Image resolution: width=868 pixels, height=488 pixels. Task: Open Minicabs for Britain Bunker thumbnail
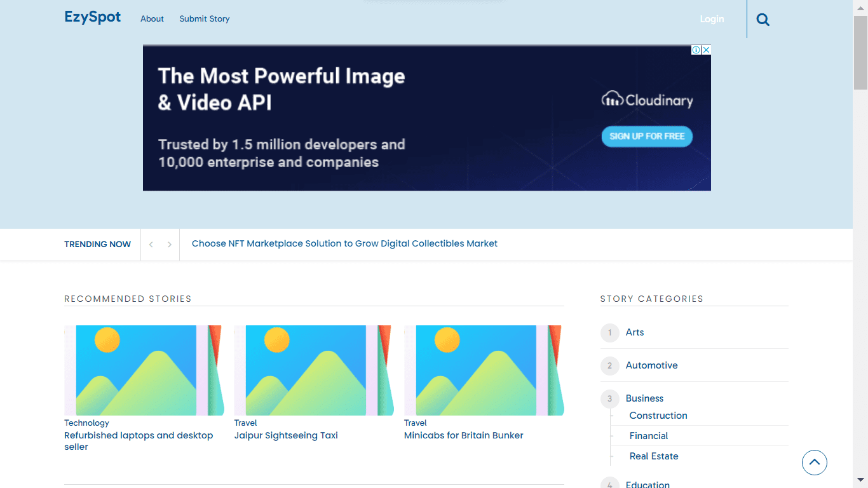484,370
